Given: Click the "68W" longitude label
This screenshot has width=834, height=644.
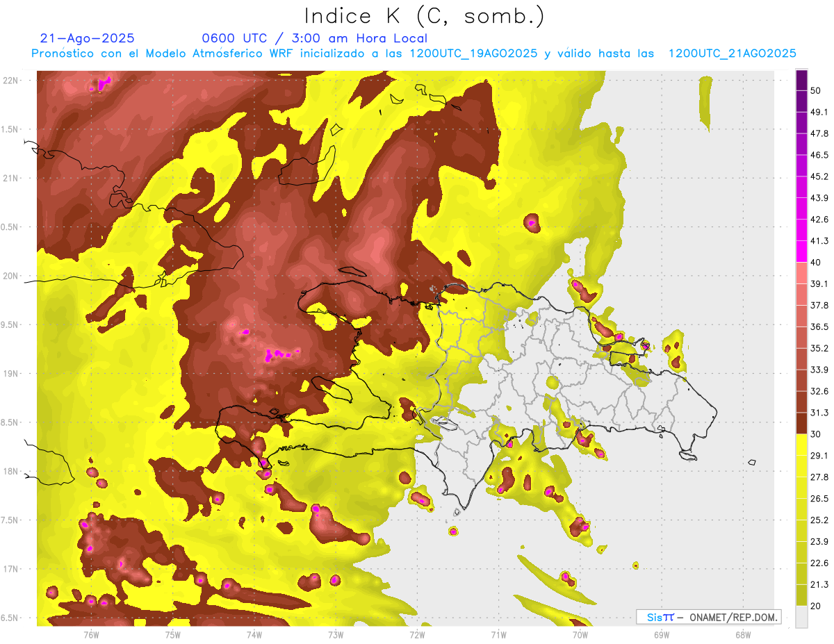Looking at the screenshot, I should 742,634.
